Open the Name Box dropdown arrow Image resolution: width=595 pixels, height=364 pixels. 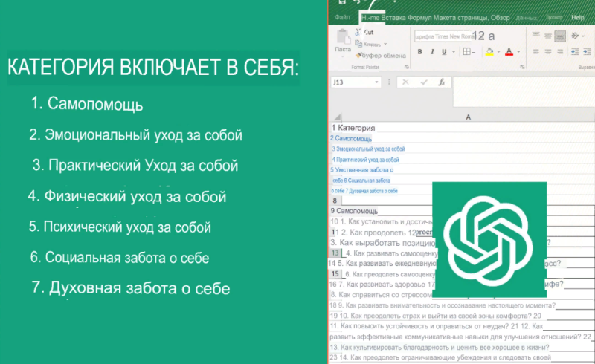coord(376,82)
